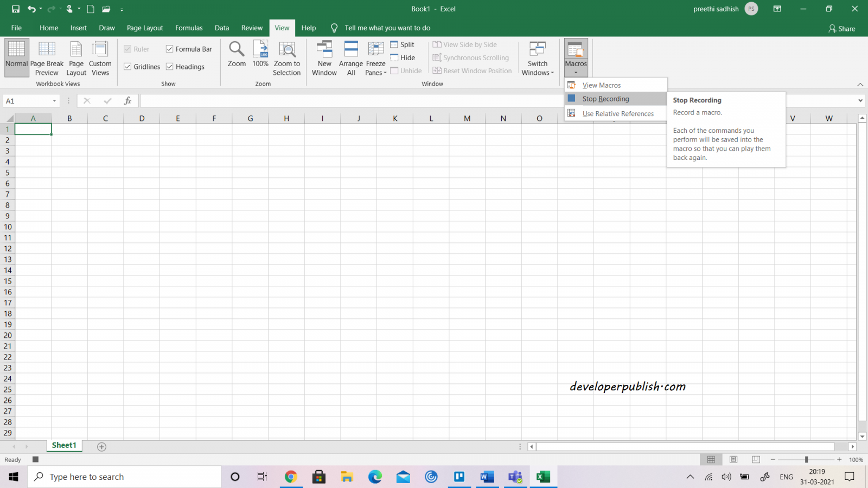The height and width of the screenshot is (488, 868).
Task: Open the Freeze Panes dropdown
Action: [375, 57]
